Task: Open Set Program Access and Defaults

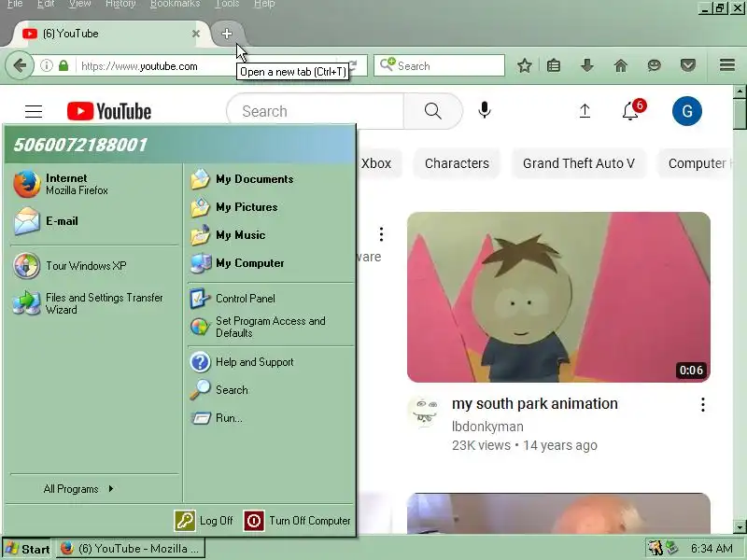Action: click(x=271, y=327)
